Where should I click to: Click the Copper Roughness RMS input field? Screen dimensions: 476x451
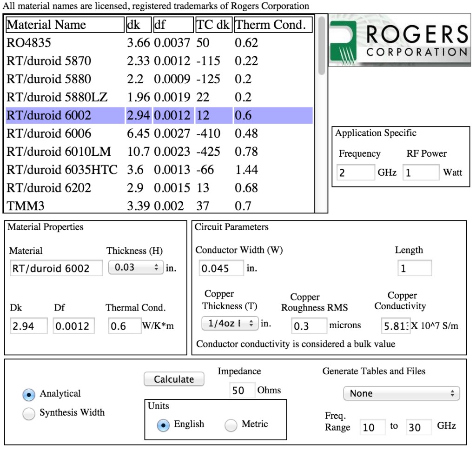309,326
